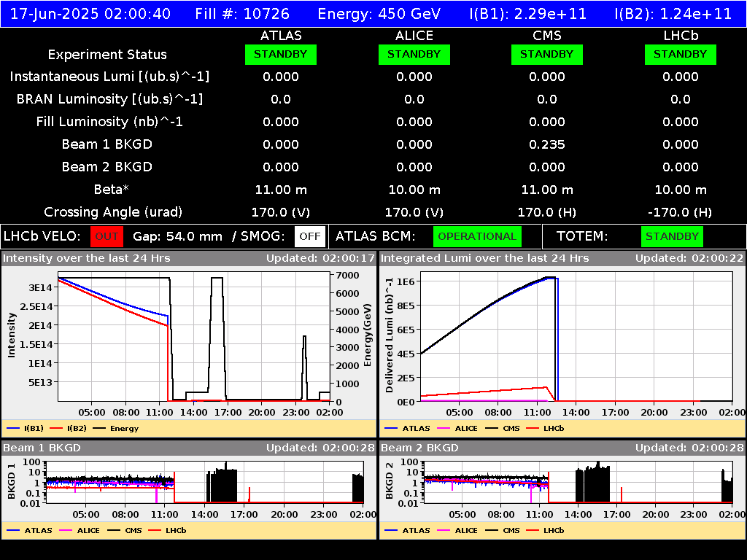Click the I(B2) 1.24e+11 value

[673, 14]
